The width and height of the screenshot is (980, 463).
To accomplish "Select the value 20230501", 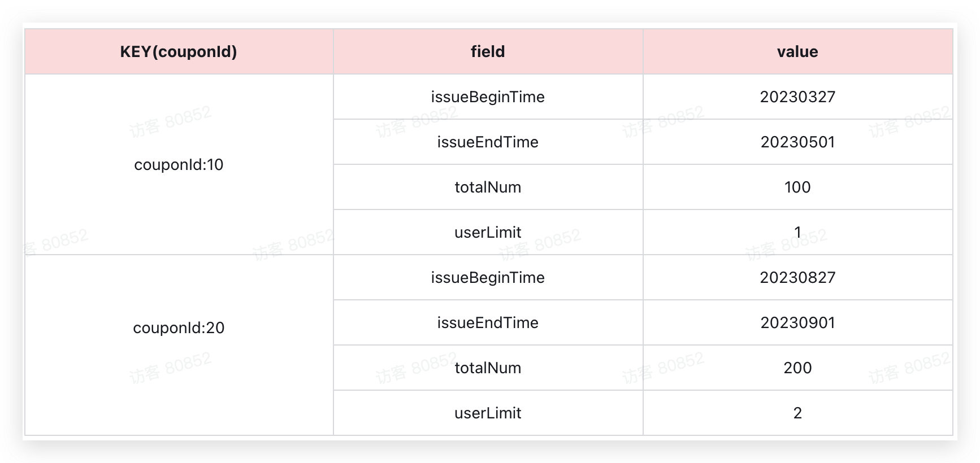I will coord(797,142).
